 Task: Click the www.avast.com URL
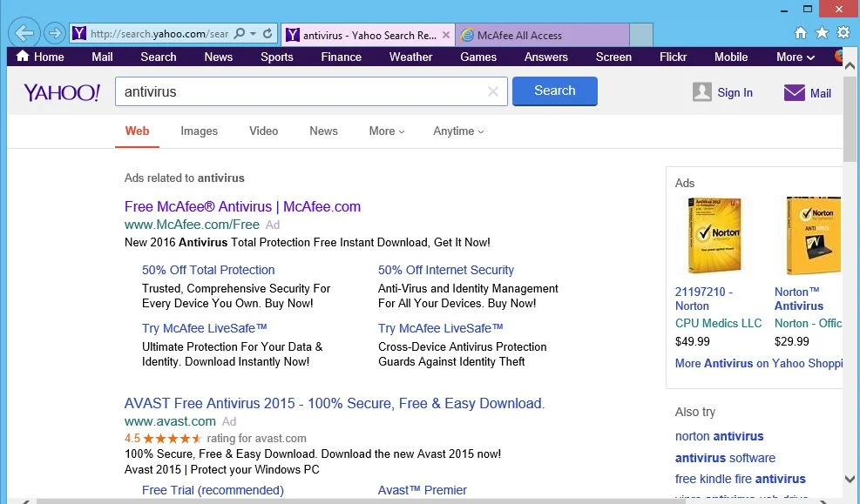170,421
